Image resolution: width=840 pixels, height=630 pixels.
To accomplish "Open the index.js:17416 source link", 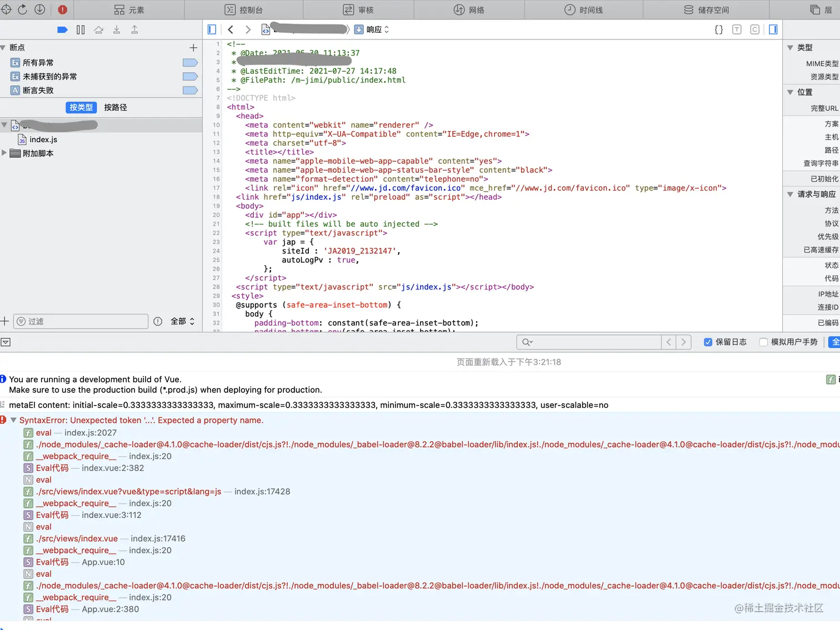I will point(158,539).
